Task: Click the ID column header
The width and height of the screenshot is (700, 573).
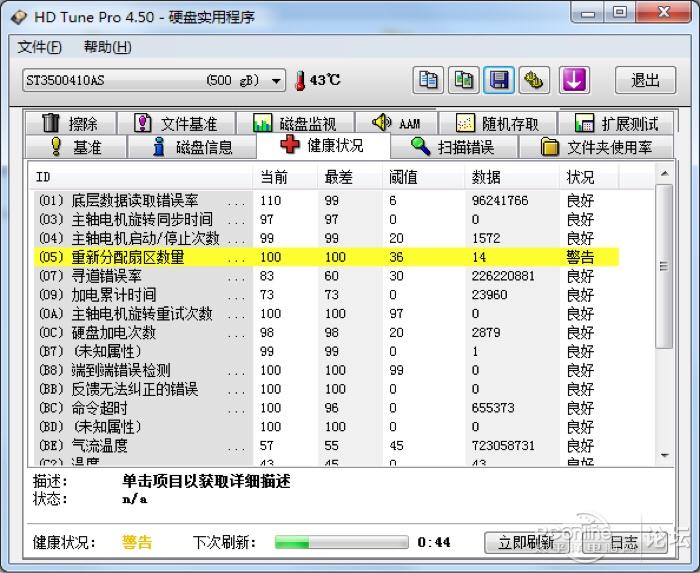Action: [142, 177]
